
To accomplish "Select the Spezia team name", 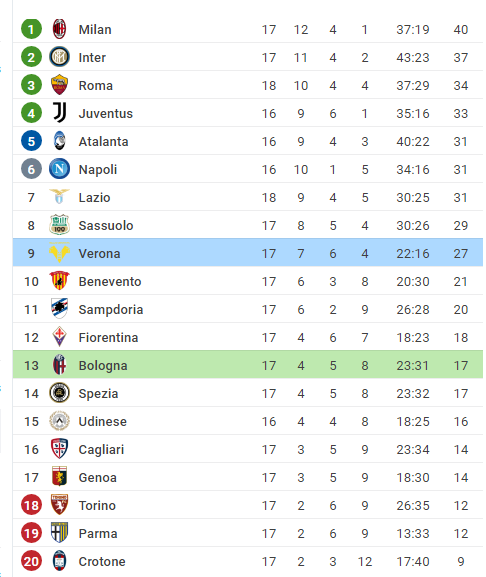I will tap(98, 393).
